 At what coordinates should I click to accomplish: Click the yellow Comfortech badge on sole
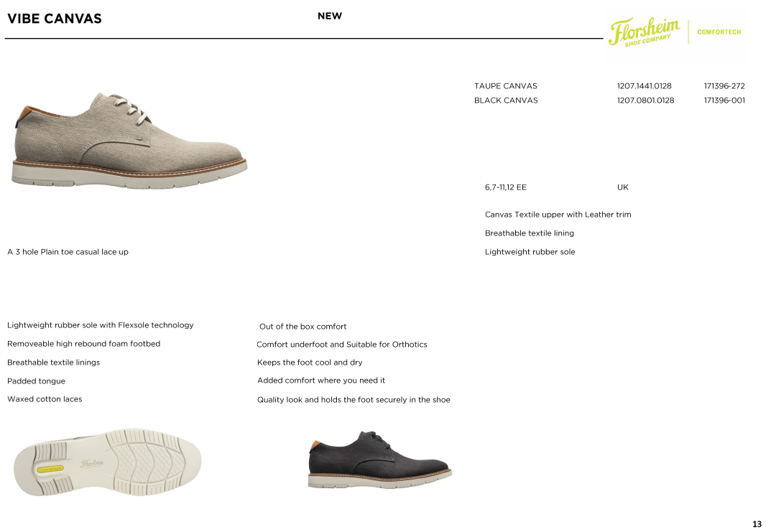click(x=50, y=469)
